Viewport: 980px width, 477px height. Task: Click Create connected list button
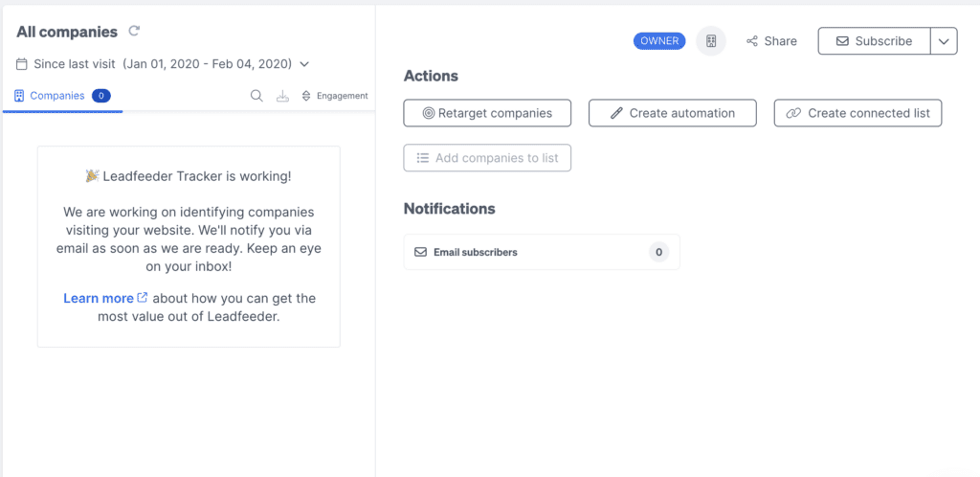(x=857, y=113)
